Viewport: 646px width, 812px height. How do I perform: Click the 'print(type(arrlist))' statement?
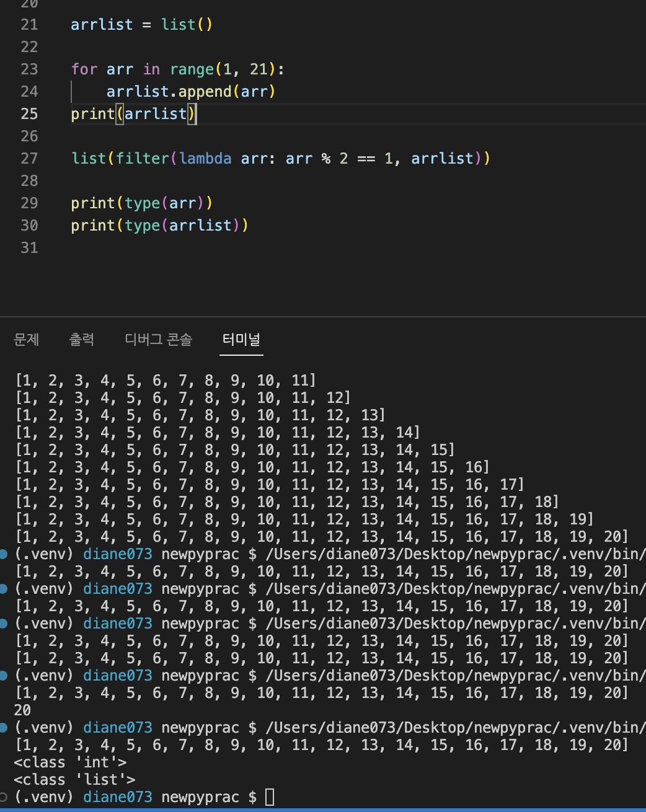click(160, 226)
